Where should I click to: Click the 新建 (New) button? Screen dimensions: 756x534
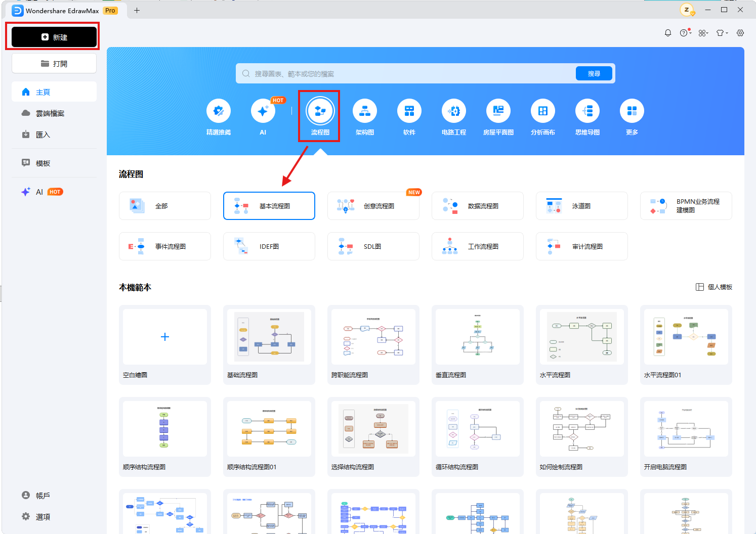54,37
